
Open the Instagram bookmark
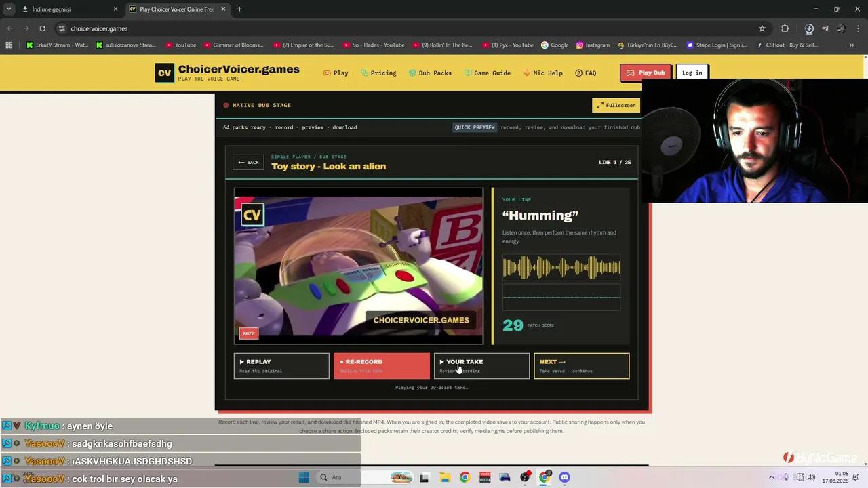click(593, 45)
